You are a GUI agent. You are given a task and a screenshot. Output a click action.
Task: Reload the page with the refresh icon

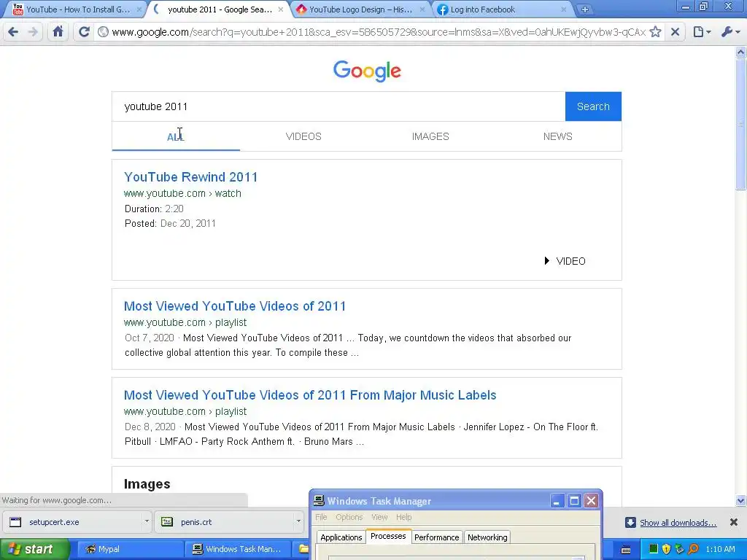84,32
